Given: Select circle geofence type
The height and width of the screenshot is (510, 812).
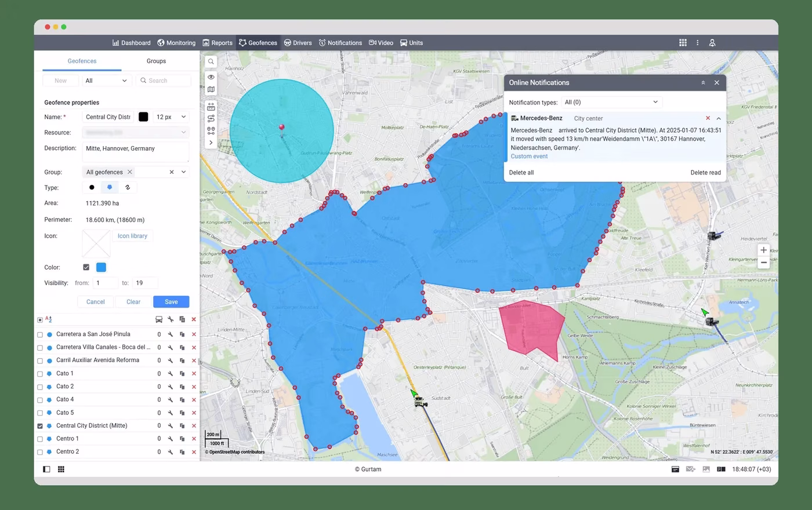Looking at the screenshot, I should [92, 187].
